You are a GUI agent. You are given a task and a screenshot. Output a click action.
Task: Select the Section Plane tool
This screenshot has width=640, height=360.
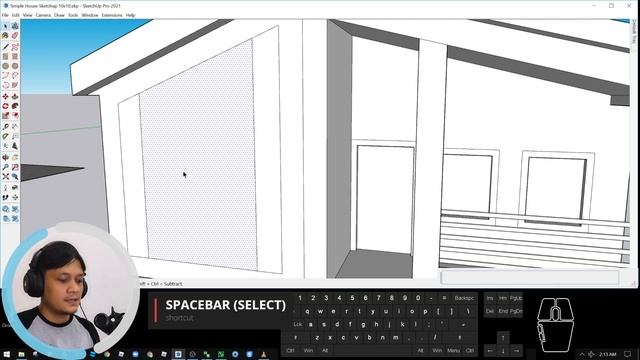(x=15, y=197)
